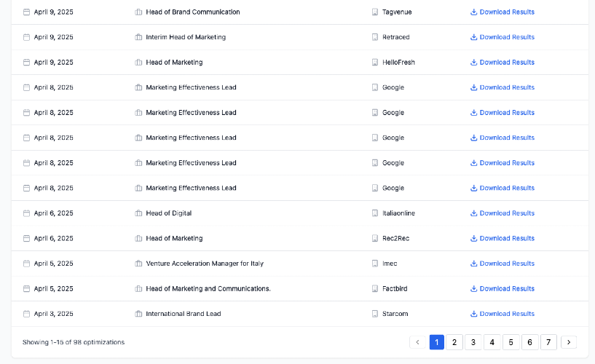Open page 5 of the list
Image resolution: width=595 pixels, height=364 pixels.
coord(511,342)
